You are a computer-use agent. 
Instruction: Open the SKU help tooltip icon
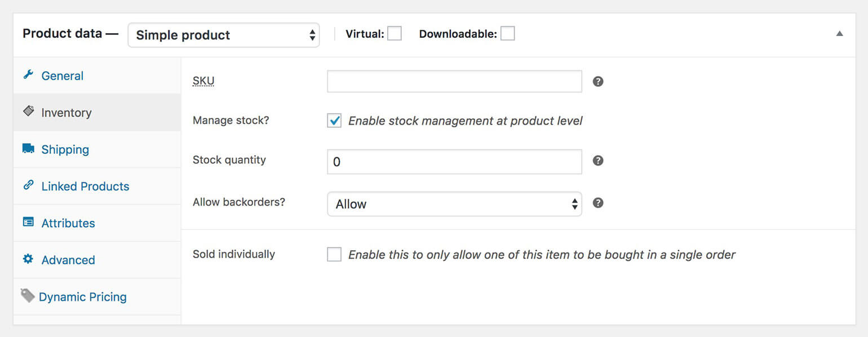pos(598,81)
